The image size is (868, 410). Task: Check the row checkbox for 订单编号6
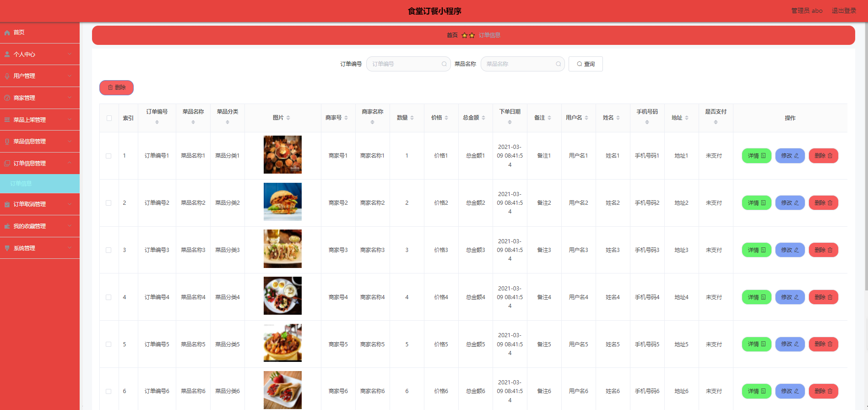pos(108,392)
